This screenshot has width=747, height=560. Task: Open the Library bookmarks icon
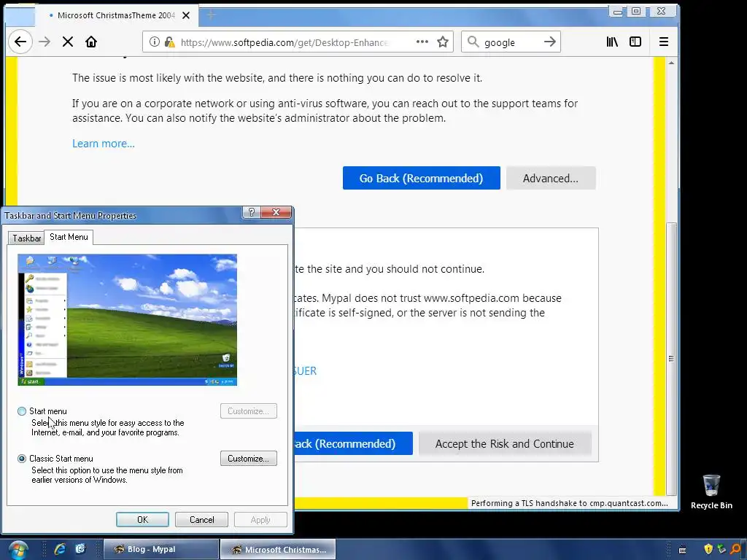(612, 42)
